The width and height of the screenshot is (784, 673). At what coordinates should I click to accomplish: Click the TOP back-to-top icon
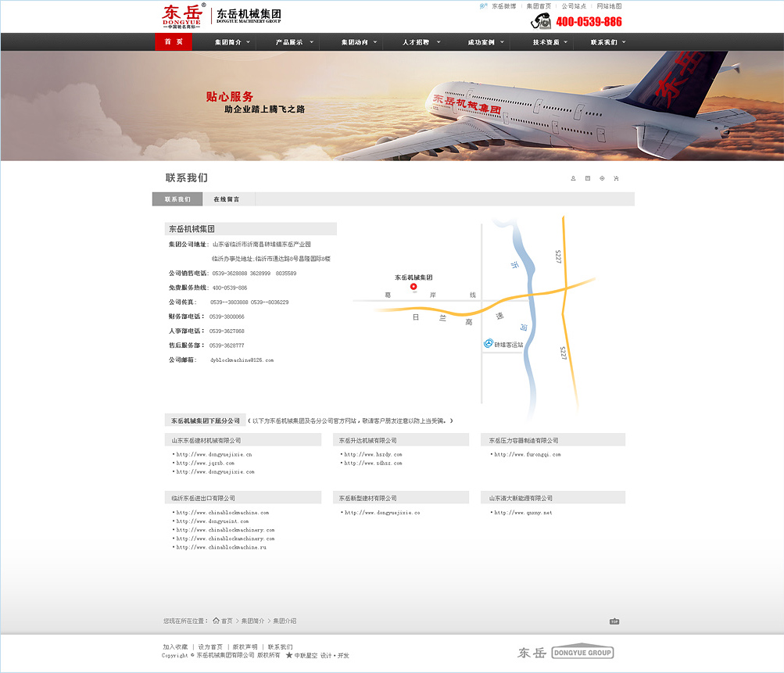click(x=614, y=621)
